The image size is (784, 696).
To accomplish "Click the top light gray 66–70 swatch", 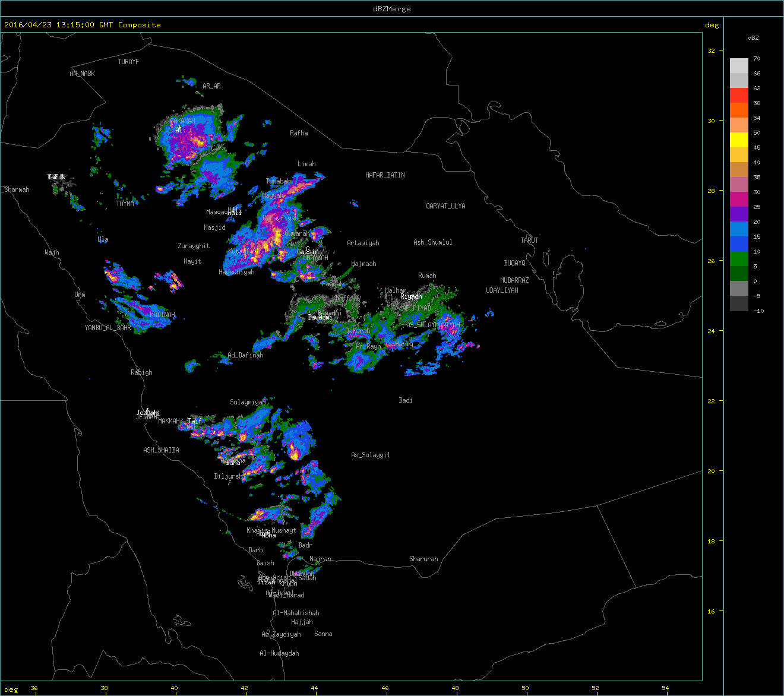I will pyautogui.click(x=739, y=65).
